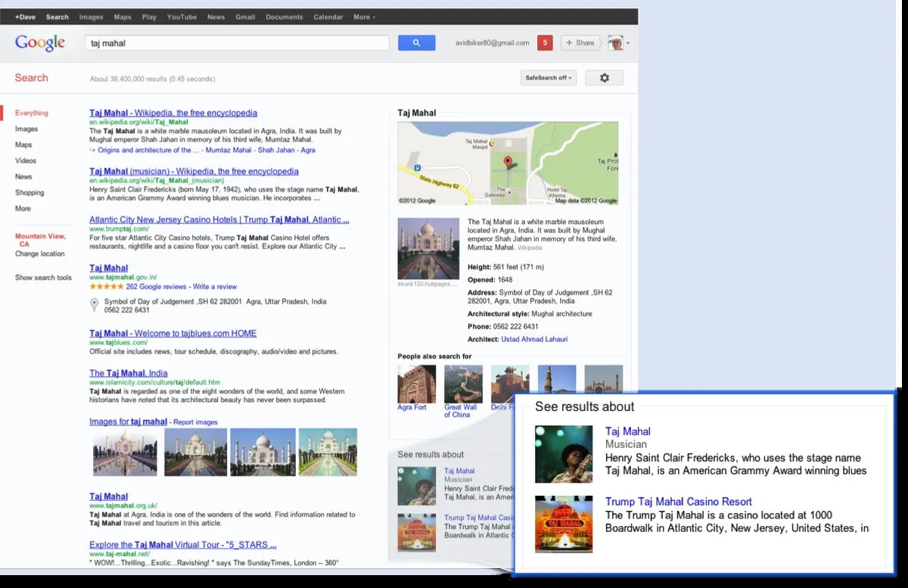
Task: Click Great Wall of China thumbnail
Action: tap(463, 384)
